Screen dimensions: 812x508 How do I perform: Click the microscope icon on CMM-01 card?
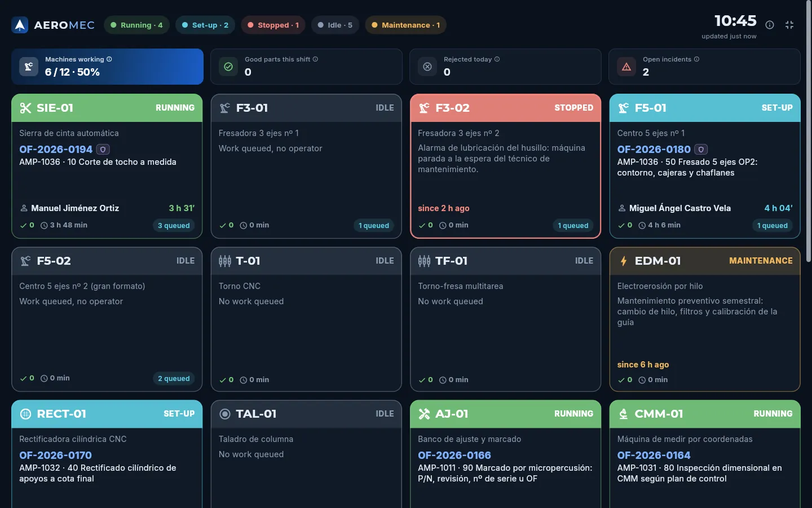[624, 414]
